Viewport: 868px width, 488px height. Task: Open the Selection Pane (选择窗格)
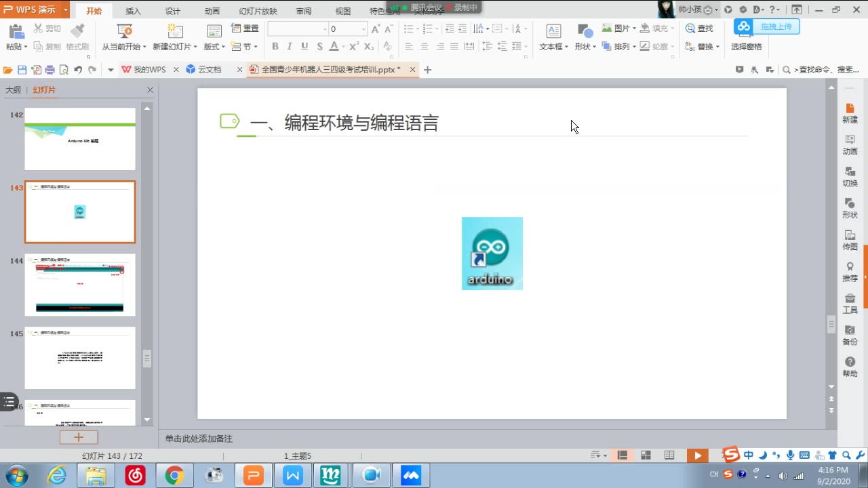746,47
